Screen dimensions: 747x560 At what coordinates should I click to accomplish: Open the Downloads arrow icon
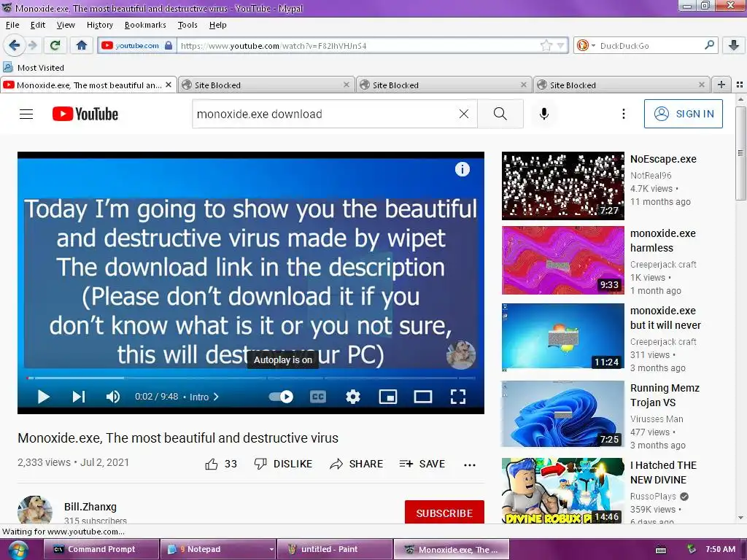coord(733,46)
